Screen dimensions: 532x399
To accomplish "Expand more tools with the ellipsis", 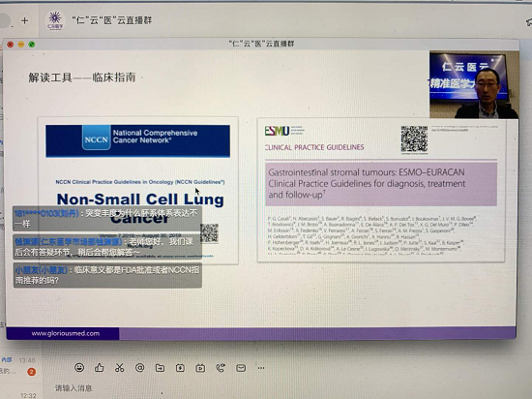I will 261,368.
